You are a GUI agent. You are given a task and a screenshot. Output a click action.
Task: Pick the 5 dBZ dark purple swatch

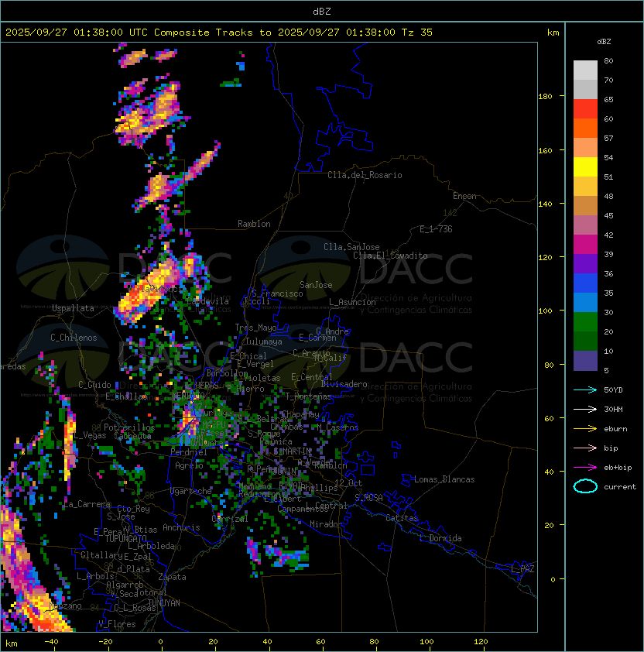click(585, 361)
